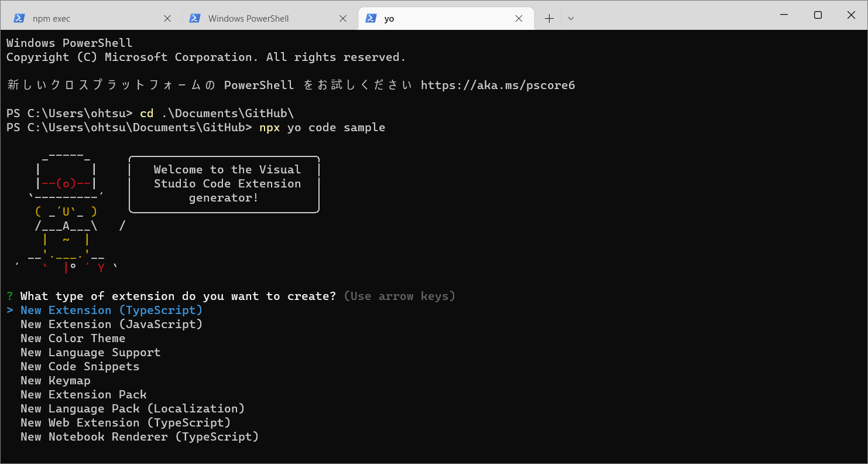
Task: Open the new tab profile dropdown chevron
Action: (x=571, y=18)
